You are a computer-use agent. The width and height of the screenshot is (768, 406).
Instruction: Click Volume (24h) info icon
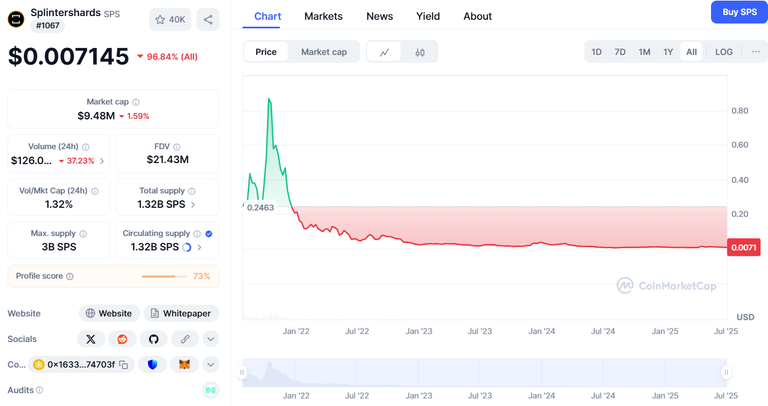pyautogui.click(x=86, y=147)
